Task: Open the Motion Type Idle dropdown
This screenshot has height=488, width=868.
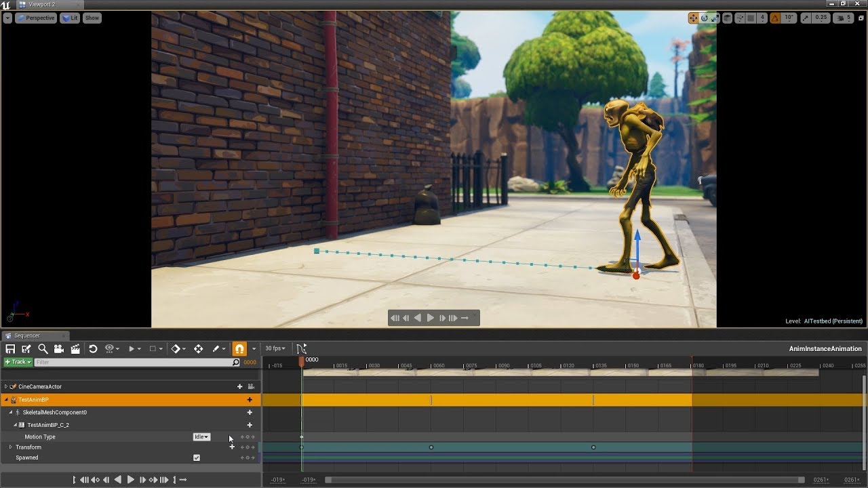Action: tap(201, 436)
